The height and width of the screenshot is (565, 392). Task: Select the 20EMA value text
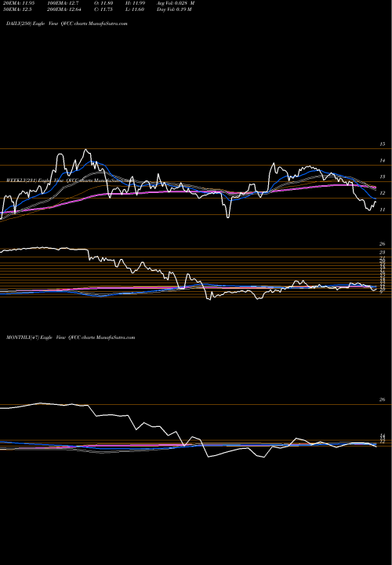tap(18, 3)
